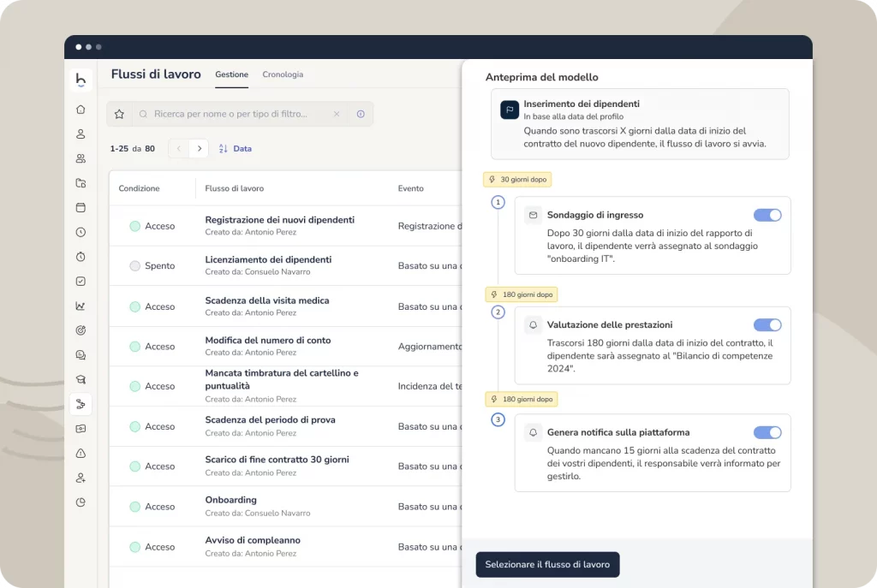Screen dimensions: 877x588
Task: Click the search by name input field
Action: pos(230,114)
